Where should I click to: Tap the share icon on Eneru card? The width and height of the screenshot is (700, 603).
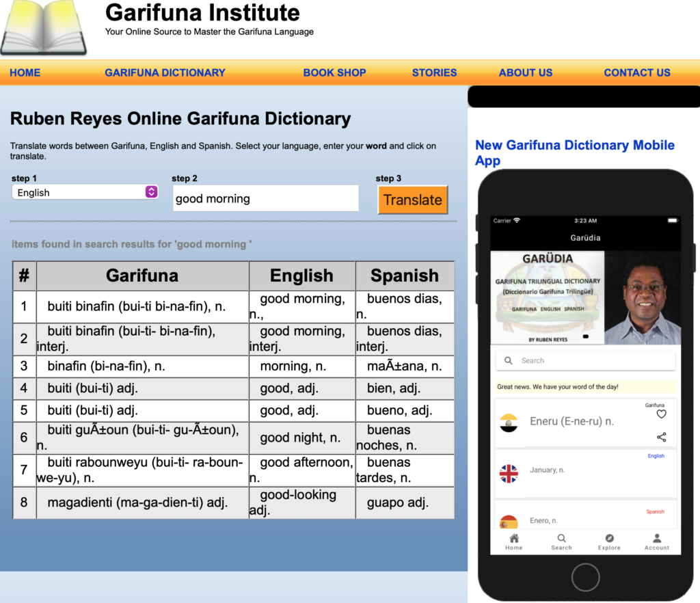661,437
